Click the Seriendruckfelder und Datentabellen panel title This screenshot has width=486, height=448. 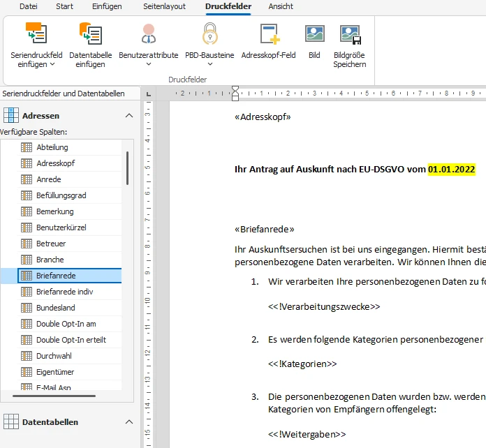tap(64, 94)
